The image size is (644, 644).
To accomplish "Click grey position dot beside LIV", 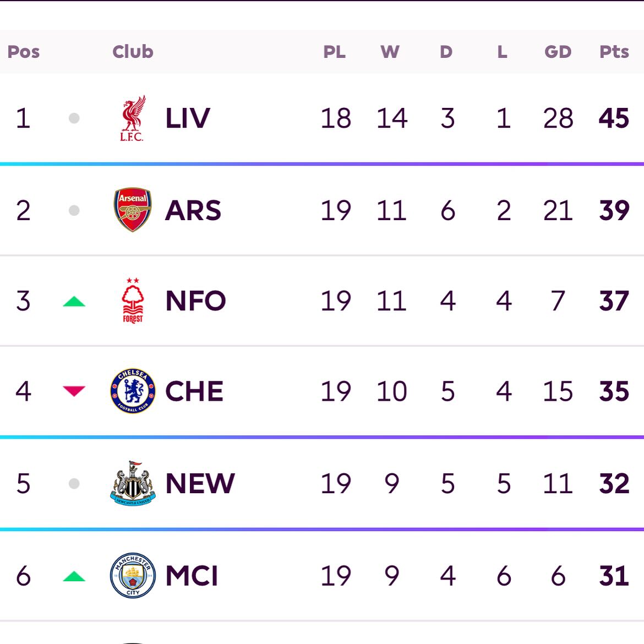I will pos(74,118).
